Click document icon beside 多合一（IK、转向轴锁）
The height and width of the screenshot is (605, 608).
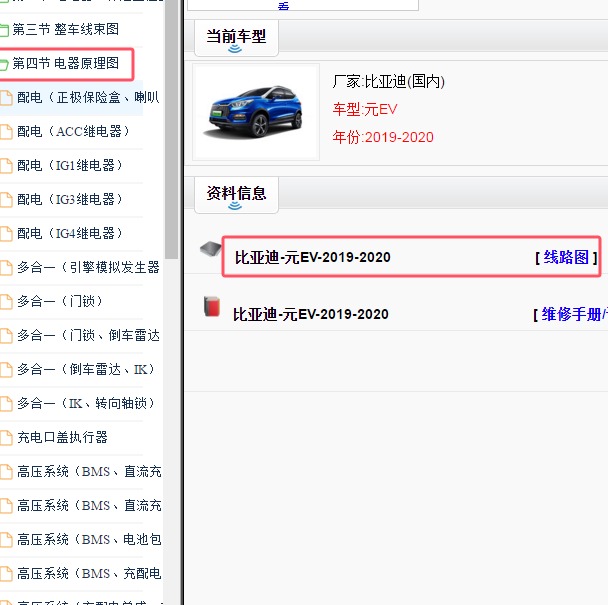point(6,404)
